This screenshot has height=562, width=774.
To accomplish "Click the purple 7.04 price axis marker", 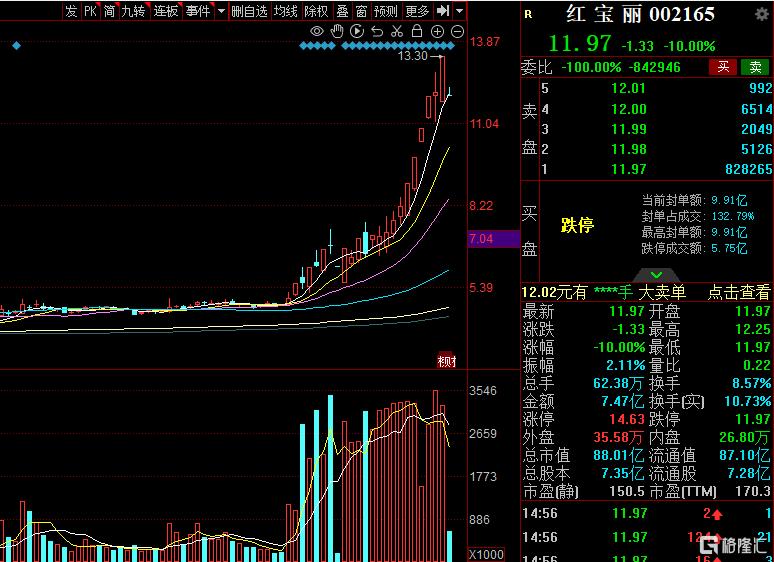I will [x=494, y=239].
